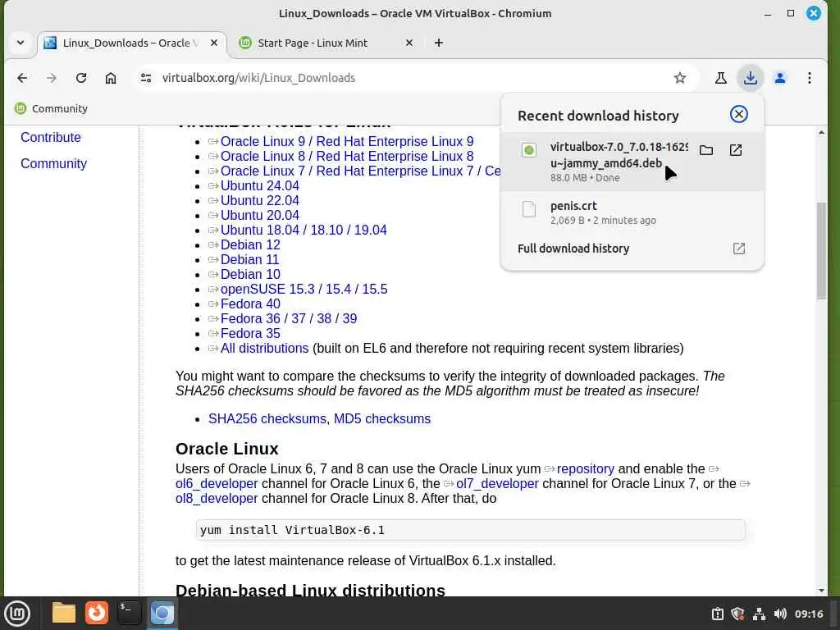Bookmark this page with the star icon
The height and width of the screenshot is (630, 840).
point(680,78)
